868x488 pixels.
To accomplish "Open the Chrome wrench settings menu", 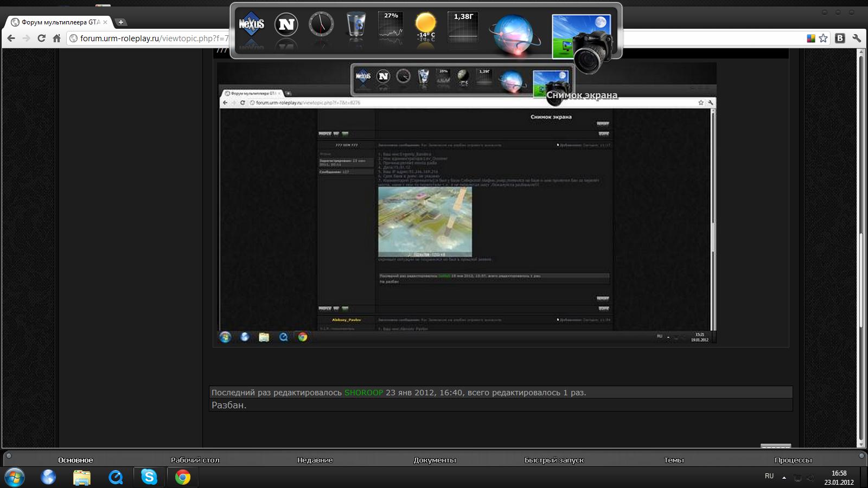I will (x=857, y=38).
